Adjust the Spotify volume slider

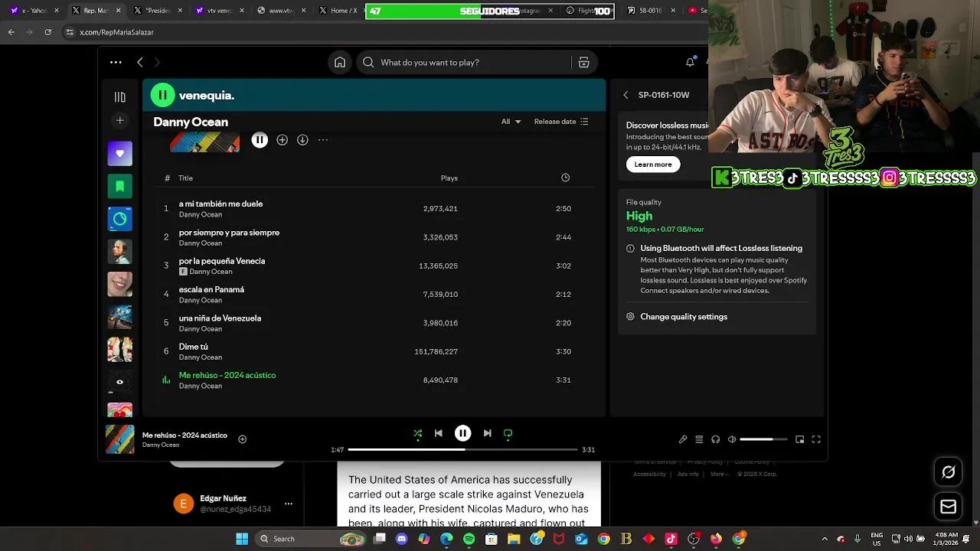coord(763,439)
